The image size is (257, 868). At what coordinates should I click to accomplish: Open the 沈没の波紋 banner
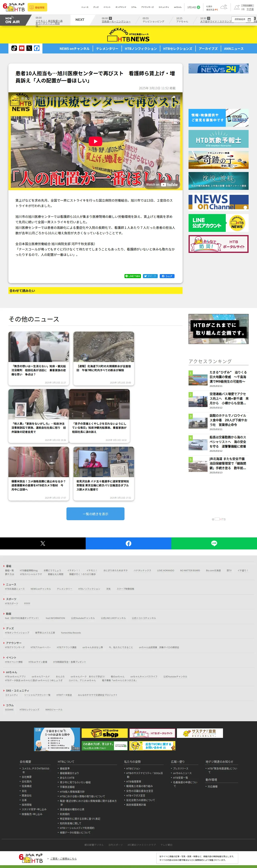pyautogui.click(x=218, y=181)
